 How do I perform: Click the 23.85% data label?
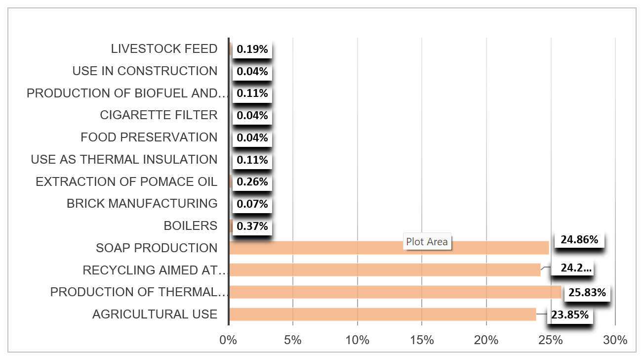pos(569,315)
